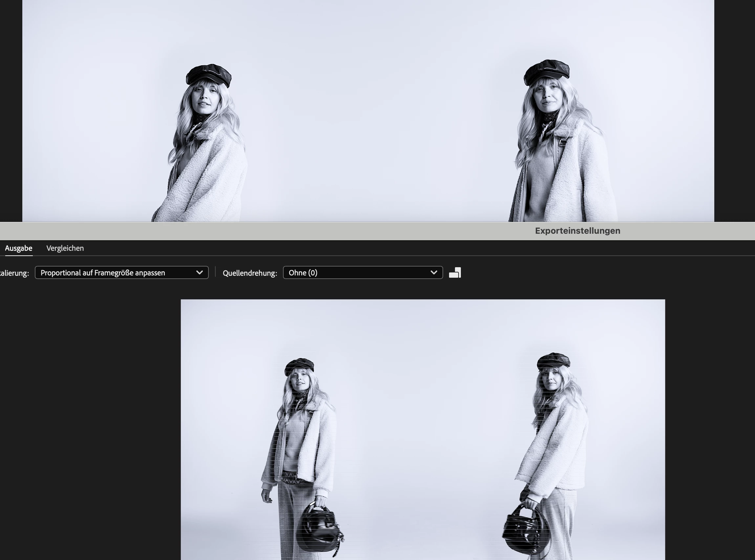The height and width of the screenshot is (560, 755).
Task: Click the rotate/aspect icon beside Quellendrehung dropdown
Action: [455, 273]
